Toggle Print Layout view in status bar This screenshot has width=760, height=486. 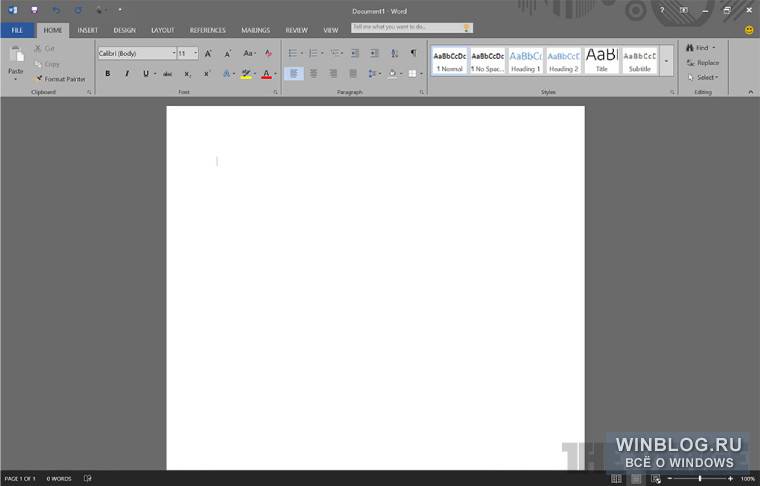pyautogui.click(x=636, y=479)
